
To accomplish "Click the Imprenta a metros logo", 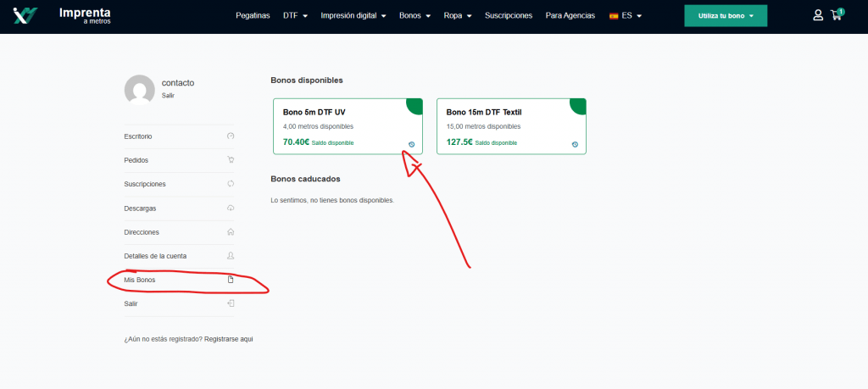I will (x=62, y=15).
